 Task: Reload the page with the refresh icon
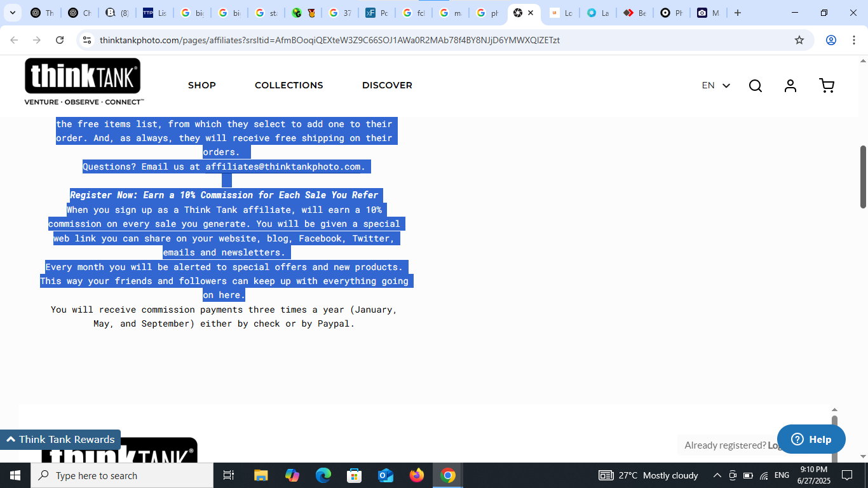[60, 40]
